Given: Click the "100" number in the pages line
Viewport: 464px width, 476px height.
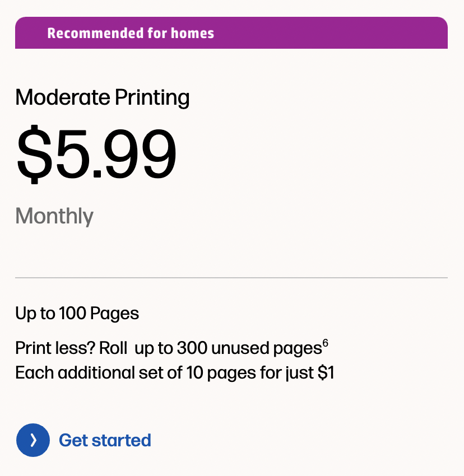Looking at the screenshot, I should [71, 314].
